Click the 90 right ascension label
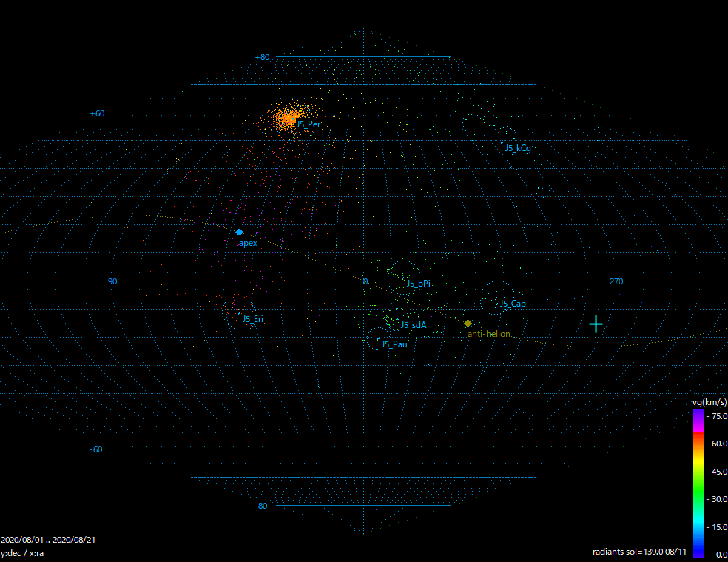The height and width of the screenshot is (562, 728). (113, 281)
